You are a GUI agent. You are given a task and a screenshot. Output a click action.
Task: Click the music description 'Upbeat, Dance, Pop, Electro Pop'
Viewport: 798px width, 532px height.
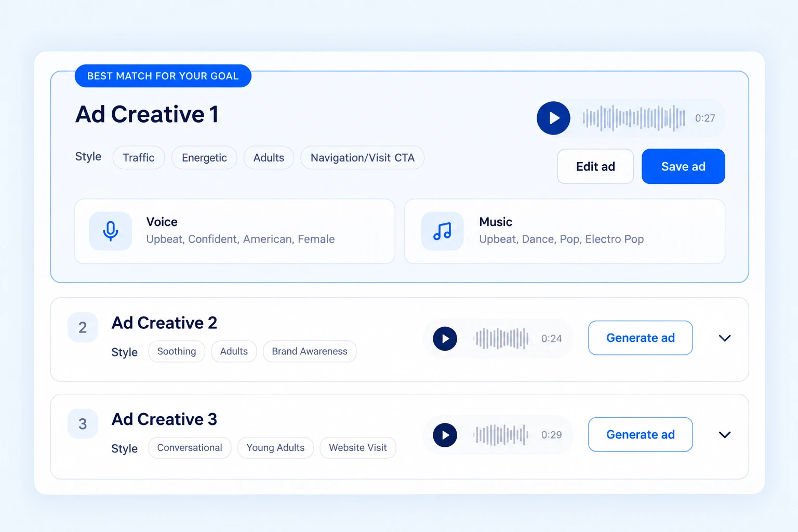point(562,239)
